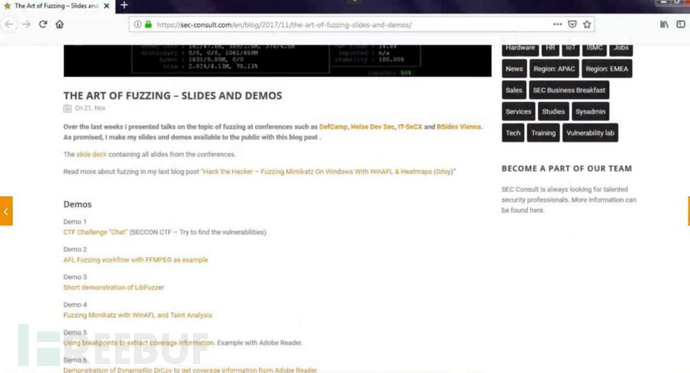View site security lock icon info
The height and width of the screenshot is (373, 690).
148,24
